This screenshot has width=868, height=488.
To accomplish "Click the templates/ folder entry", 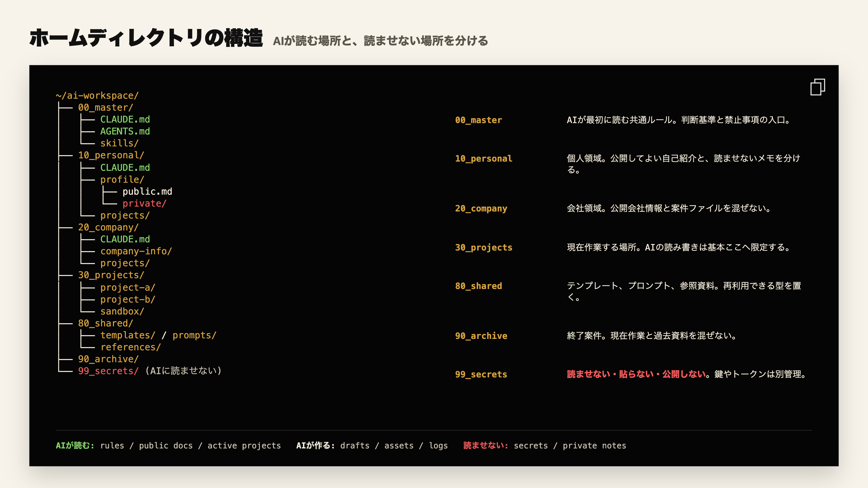I will pos(128,335).
